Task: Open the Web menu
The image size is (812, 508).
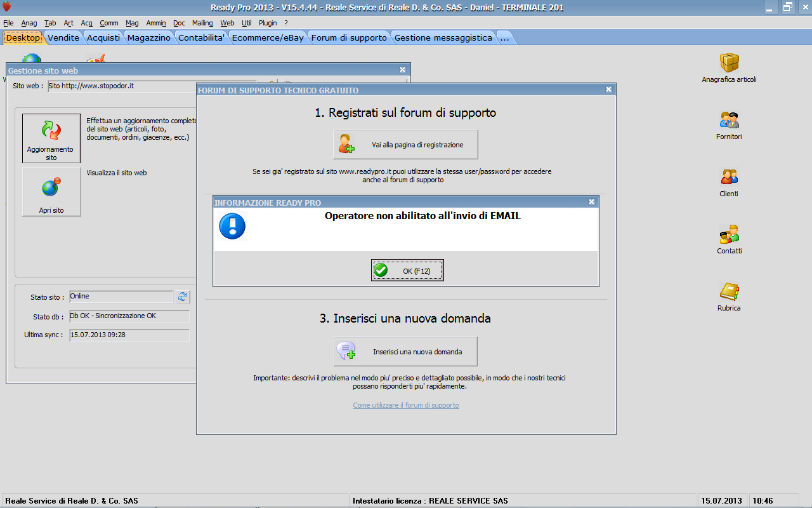Action: tap(227, 23)
